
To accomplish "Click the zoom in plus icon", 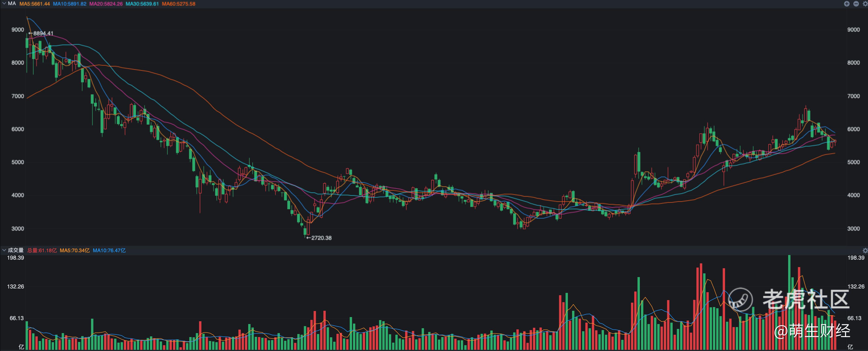I will pyautogui.click(x=846, y=4).
